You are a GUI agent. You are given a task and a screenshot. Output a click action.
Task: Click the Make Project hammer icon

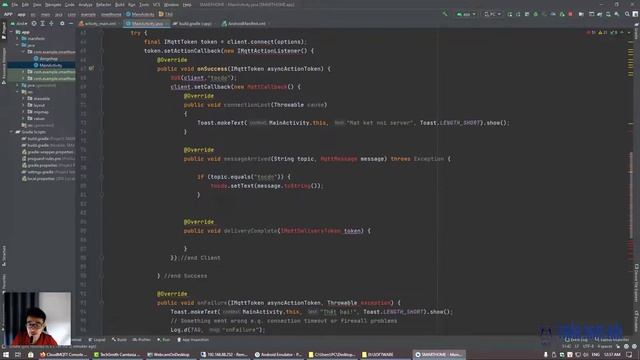point(445,14)
